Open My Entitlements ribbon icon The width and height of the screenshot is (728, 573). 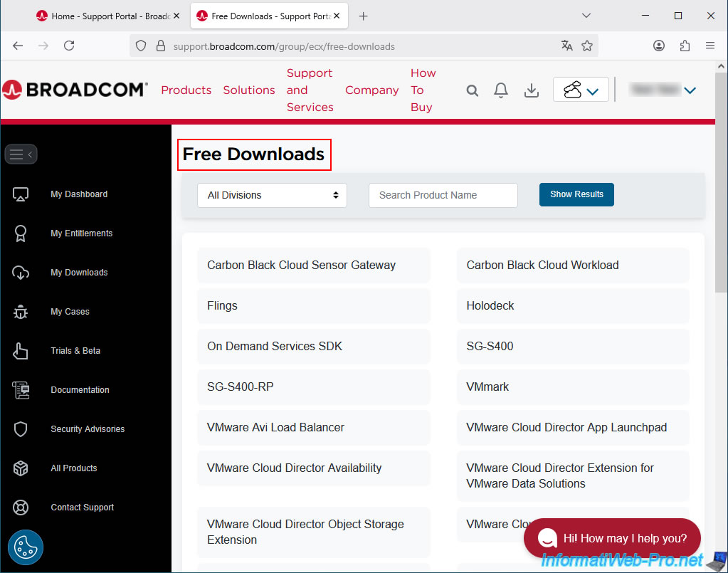click(21, 233)
